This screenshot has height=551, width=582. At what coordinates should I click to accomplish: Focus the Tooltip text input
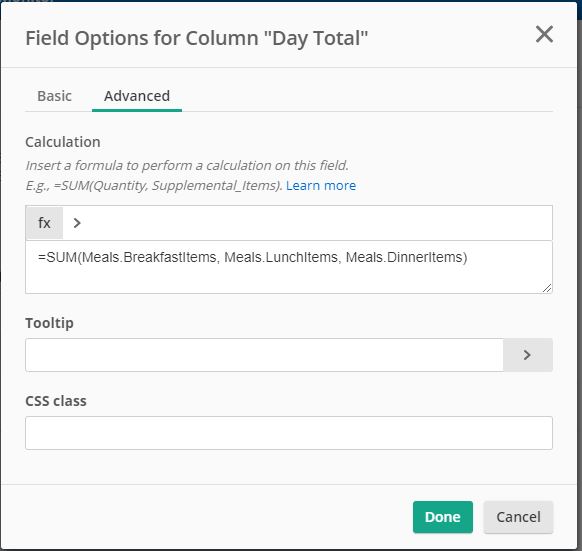click(264, 355)
